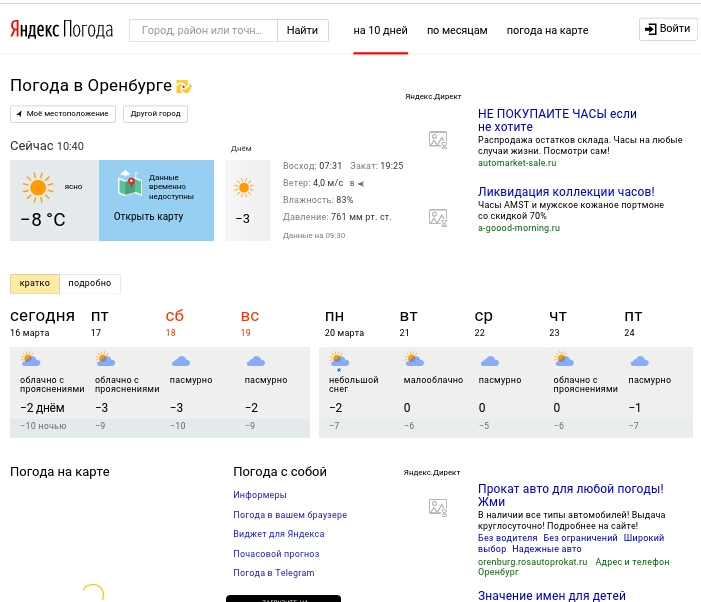Screen dimensions: 701x602
Task: Click broken image icon beside car rental ad
Action: (x=438, y=508)
